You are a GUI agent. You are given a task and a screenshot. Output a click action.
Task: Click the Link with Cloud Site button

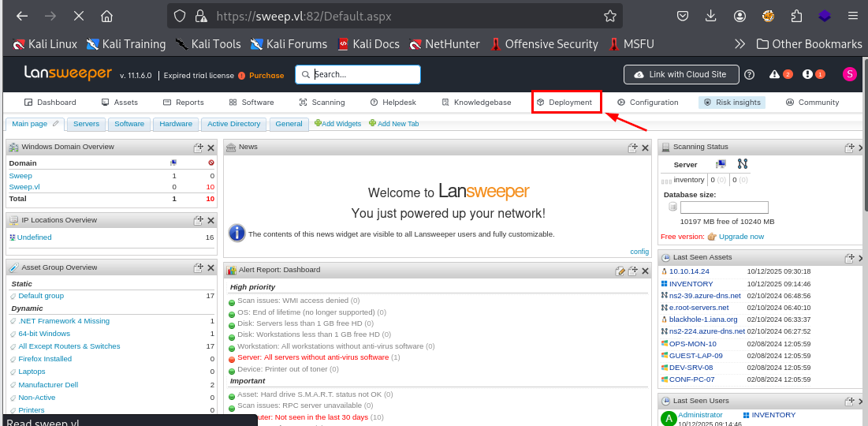click(x=681, y=74)
